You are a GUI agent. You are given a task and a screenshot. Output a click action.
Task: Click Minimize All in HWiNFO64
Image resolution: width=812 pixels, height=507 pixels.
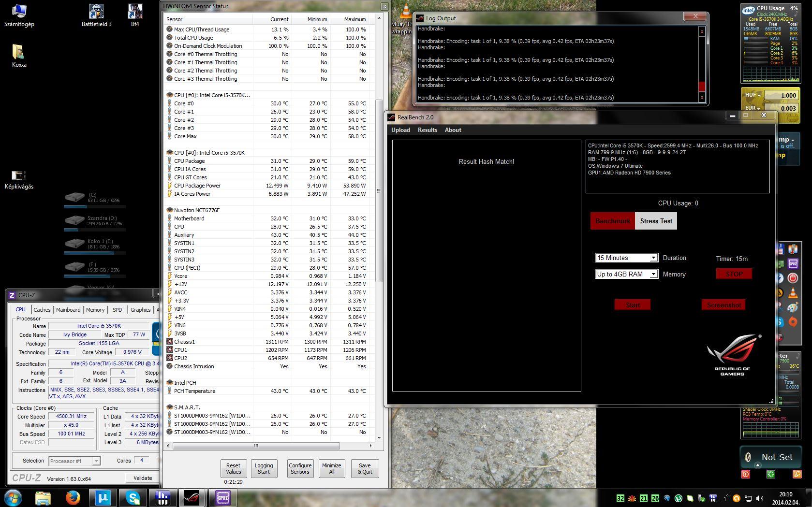(332, 469)
